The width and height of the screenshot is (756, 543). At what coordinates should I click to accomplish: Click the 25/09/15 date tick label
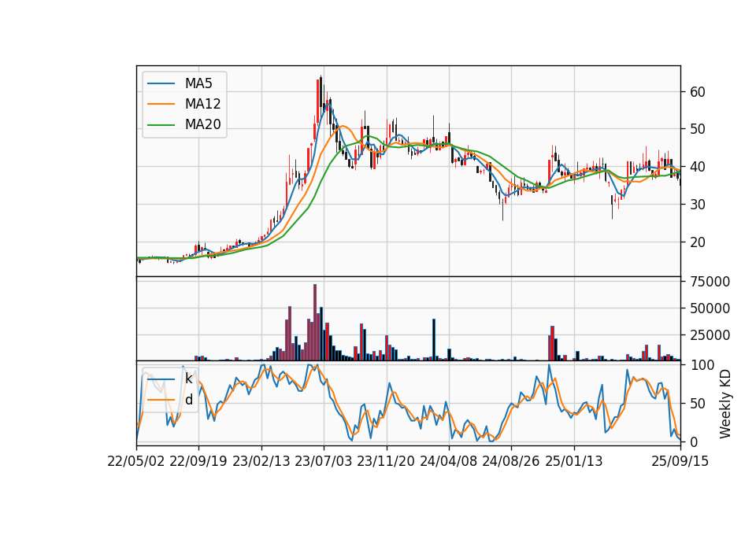[x=680, y=461]
